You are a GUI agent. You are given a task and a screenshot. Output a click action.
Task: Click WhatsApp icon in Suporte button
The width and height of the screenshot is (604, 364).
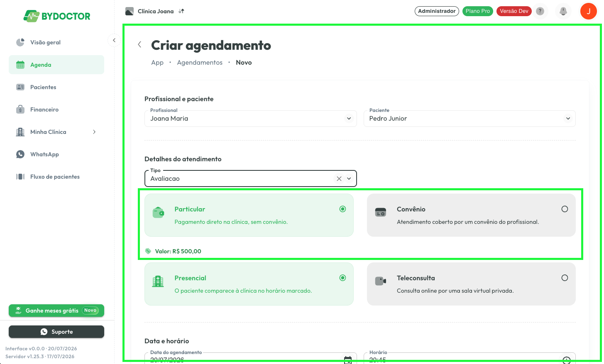click(x=44, y=332)
